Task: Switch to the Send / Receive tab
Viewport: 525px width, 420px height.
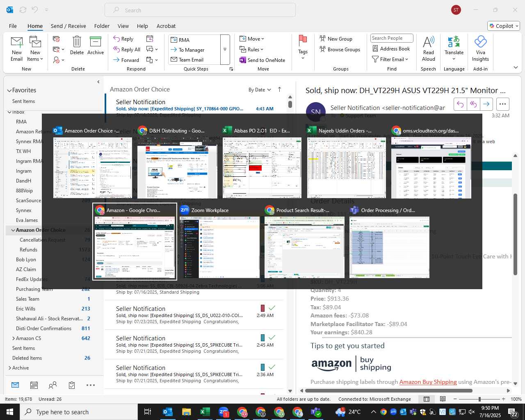Action: pyautogui.click(x=68, y=26)
